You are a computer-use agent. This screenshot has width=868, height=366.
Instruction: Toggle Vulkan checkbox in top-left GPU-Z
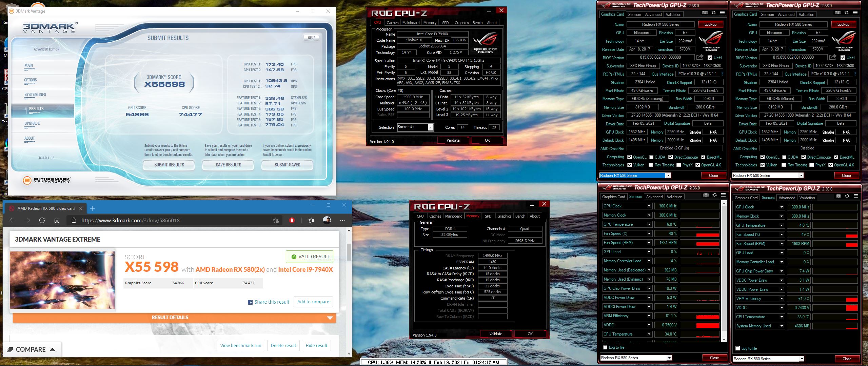pyautogui.click(x=629, y=165)
